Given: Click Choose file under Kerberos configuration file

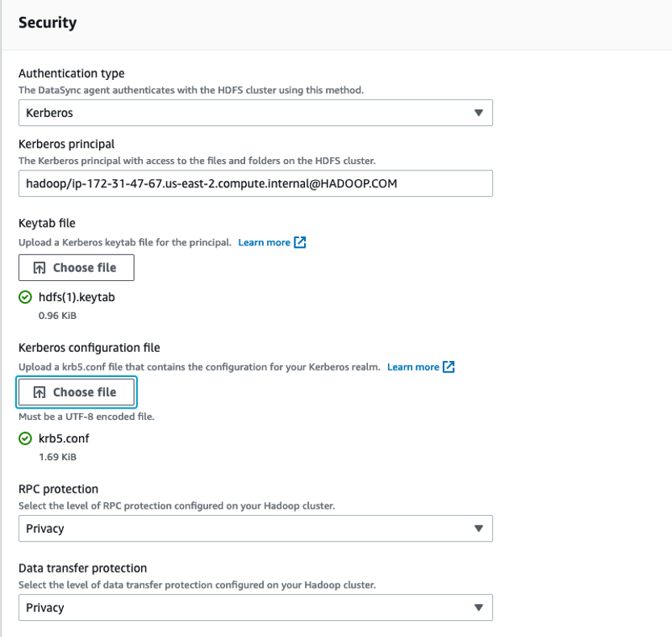Looking at the screenshot, I should tap(76, 392).
